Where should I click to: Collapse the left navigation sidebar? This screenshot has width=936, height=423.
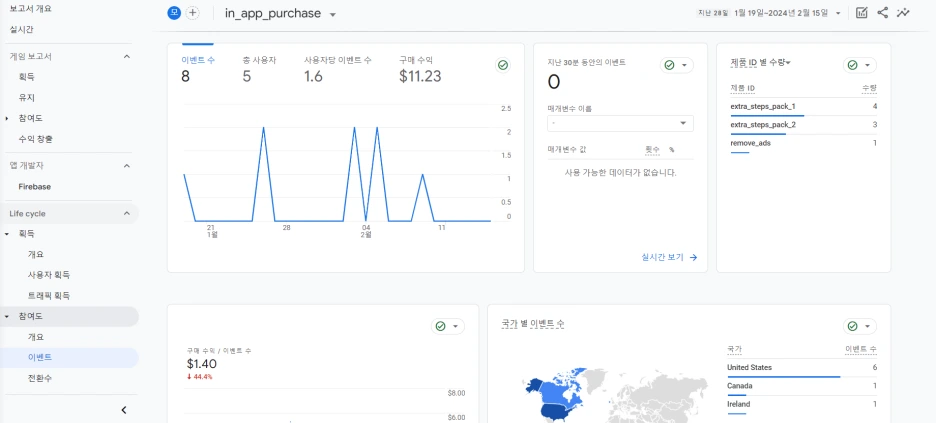(124, 410)
